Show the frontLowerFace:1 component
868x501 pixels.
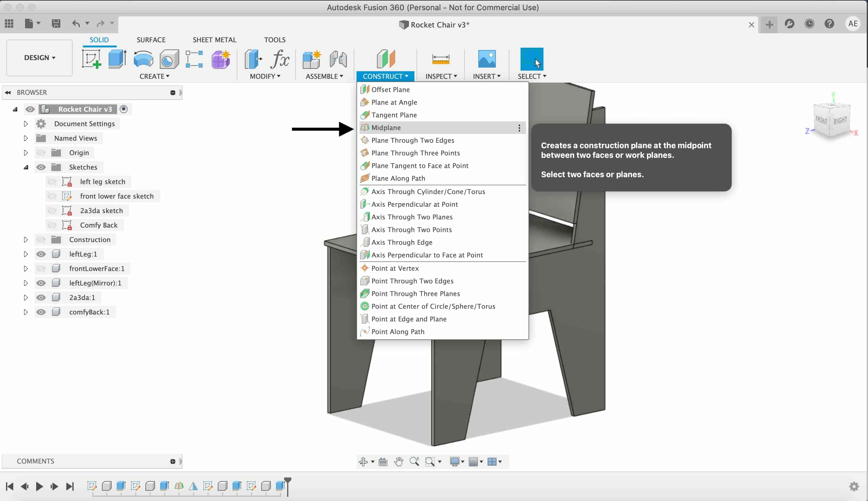41,268
